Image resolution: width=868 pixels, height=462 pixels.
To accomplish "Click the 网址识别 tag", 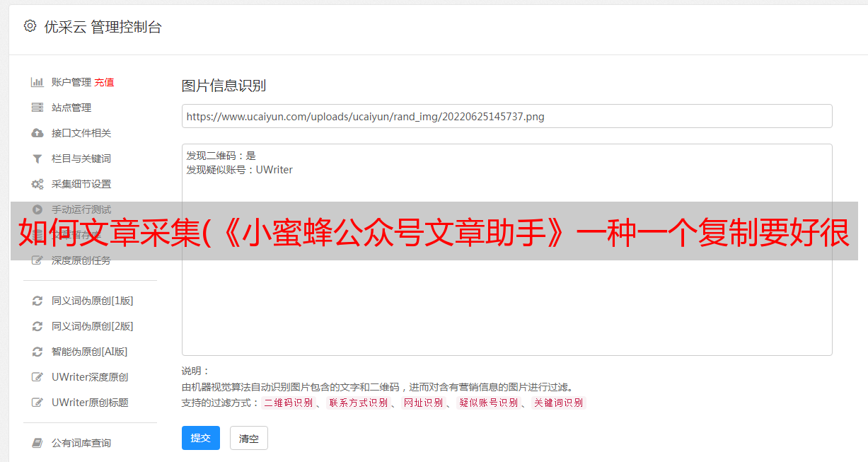I will pyautogui.click(x=423, y=403).
